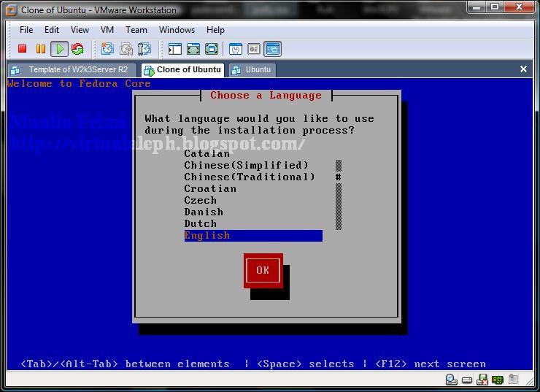Open the snapshot manager wrench-clock icon
The width and height of the screenshot is (540, 392).
tap(144, 49)
